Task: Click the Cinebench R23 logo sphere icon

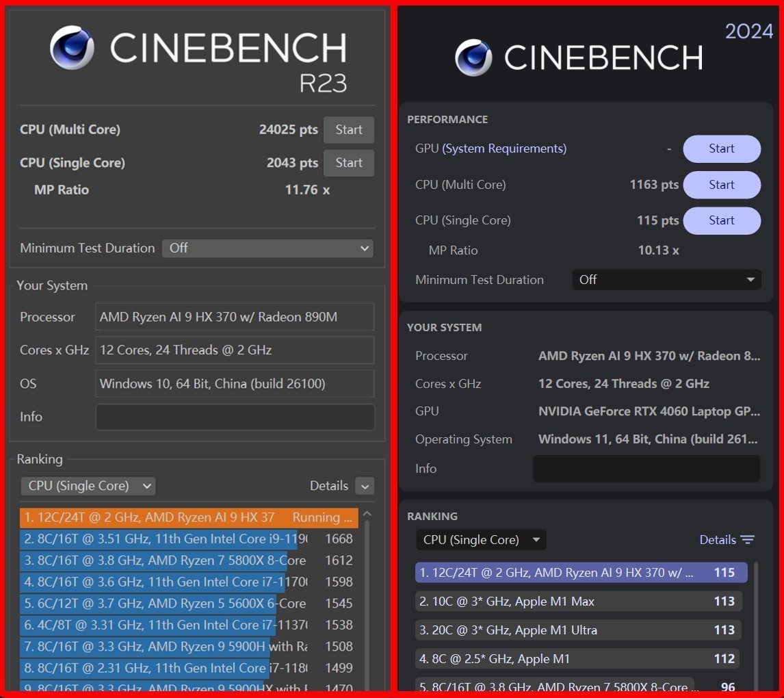Action: [x=72, y=48]
